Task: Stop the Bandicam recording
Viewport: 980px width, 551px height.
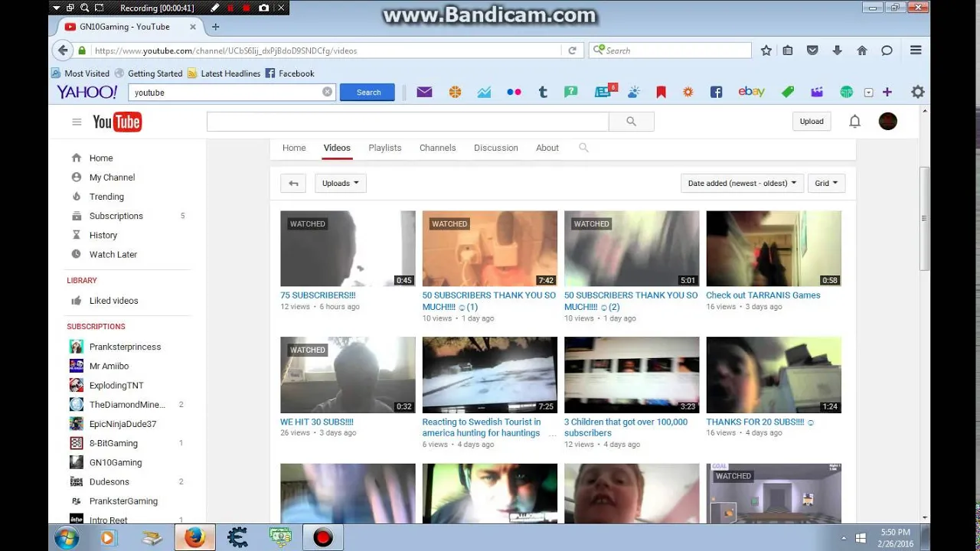Action: 247,8
